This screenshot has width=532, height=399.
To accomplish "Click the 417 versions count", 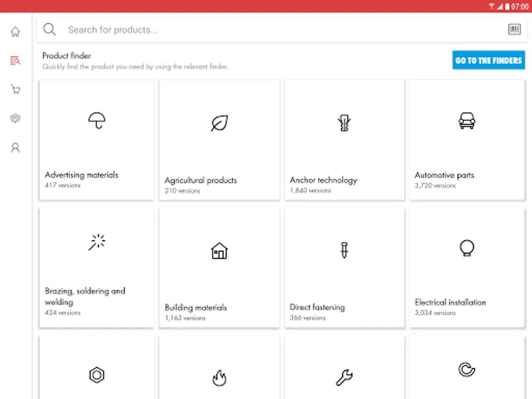I will 63,185.
